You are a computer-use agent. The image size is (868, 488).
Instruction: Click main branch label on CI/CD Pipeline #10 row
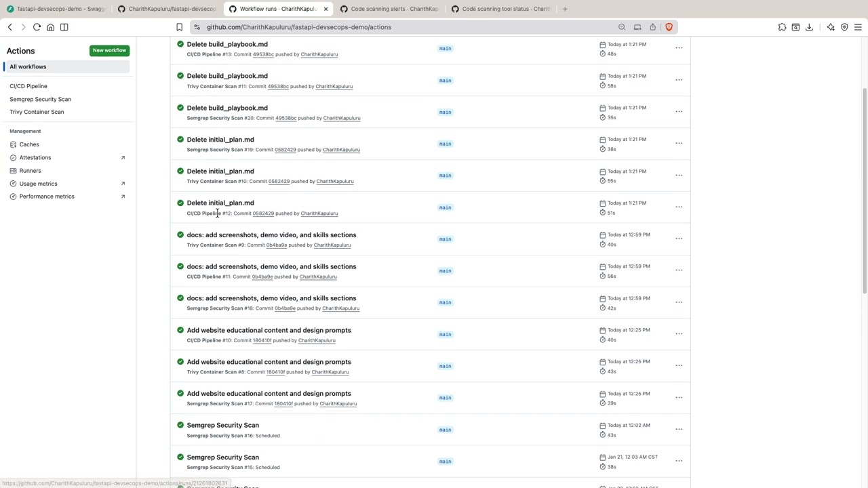(x=445, y=334)
